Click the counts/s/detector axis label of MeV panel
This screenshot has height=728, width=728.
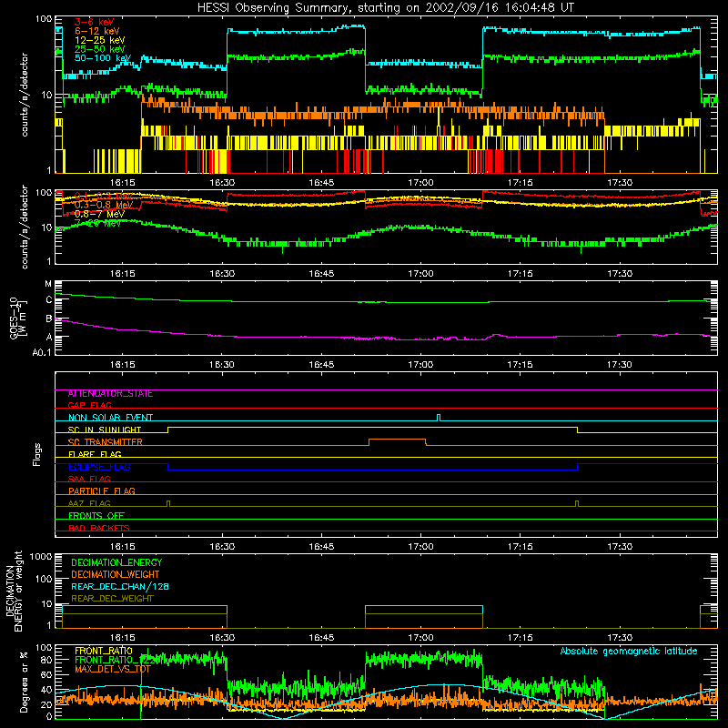[x=25, y=227]
